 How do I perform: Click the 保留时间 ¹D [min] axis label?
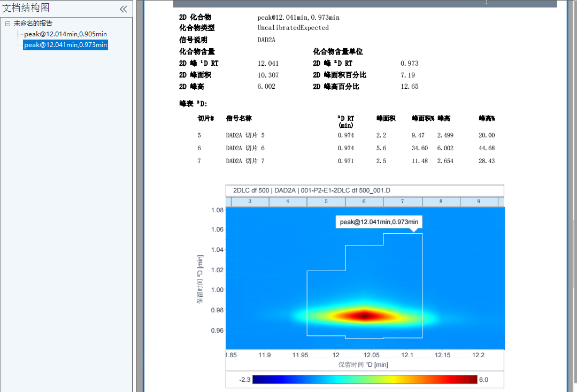pos(363,365)
